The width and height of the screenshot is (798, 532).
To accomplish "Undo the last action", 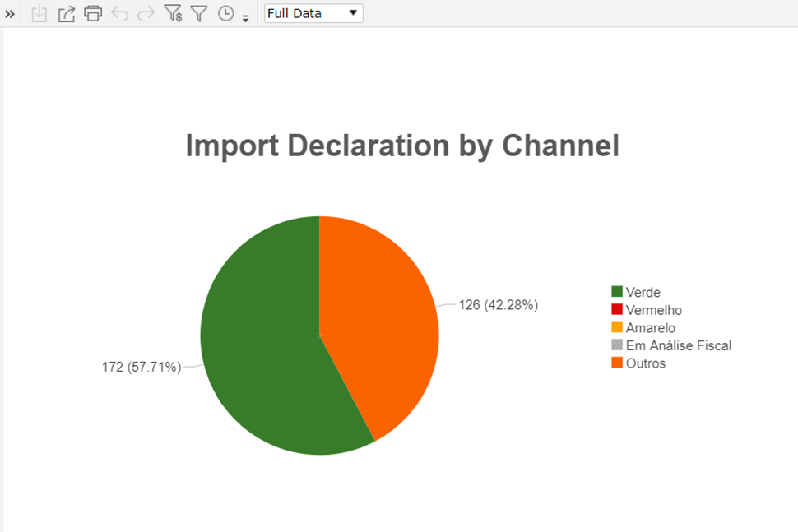I will pos(119,13).
